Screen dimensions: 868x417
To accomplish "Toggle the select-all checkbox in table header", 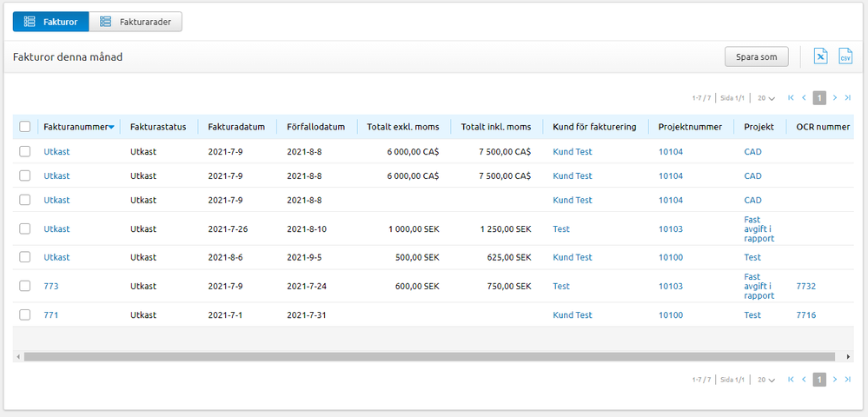I will 25,127.
